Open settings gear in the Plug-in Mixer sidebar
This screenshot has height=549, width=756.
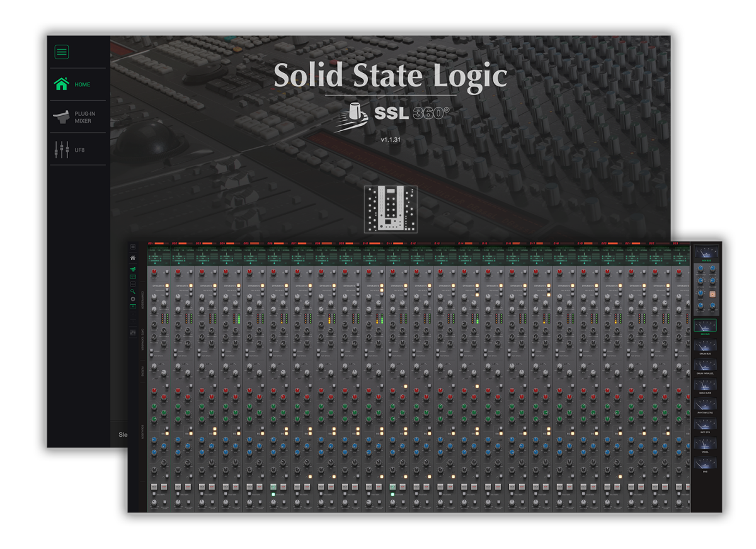[x=132, y=299]
